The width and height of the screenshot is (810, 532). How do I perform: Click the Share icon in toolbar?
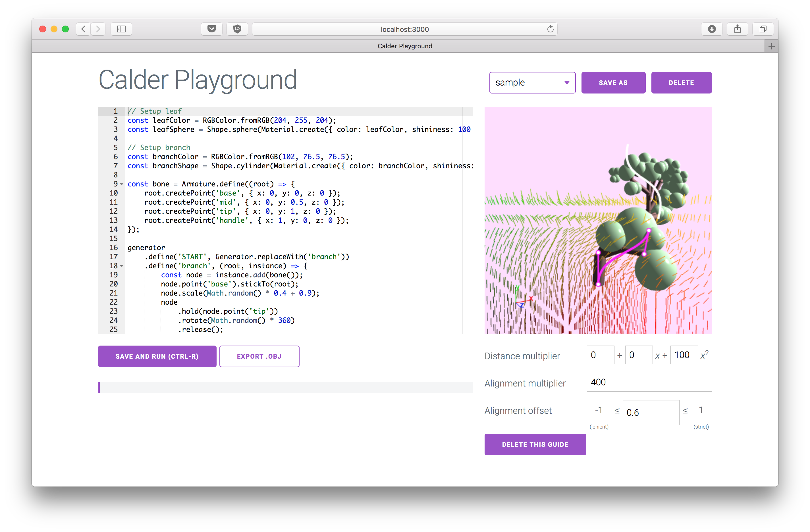[x=737, y=29]
